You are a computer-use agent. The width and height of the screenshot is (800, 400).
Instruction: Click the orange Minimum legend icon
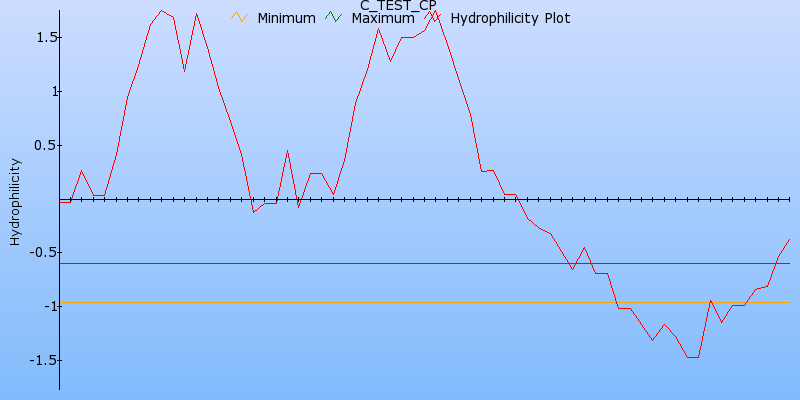pos(238,18)
